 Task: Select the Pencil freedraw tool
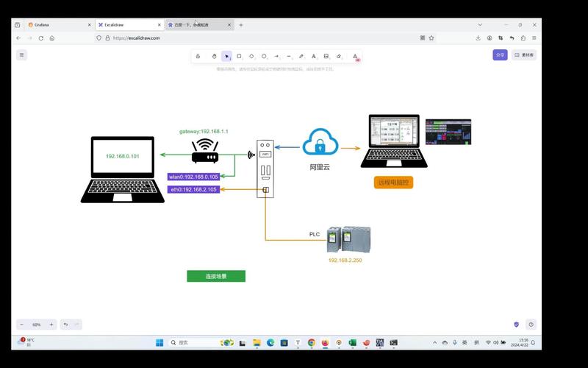301,56
